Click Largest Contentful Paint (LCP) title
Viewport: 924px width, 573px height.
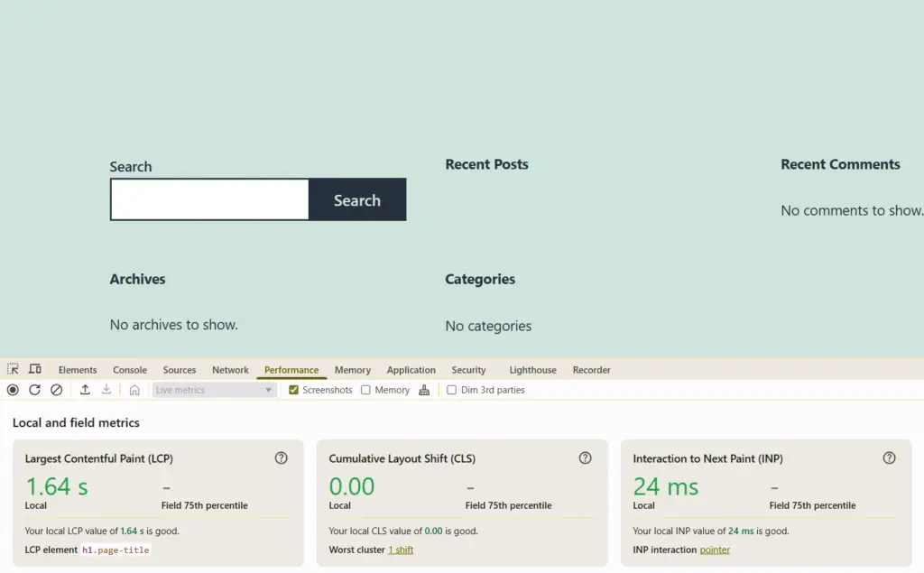pyautogui.click(x=99, y=458)
